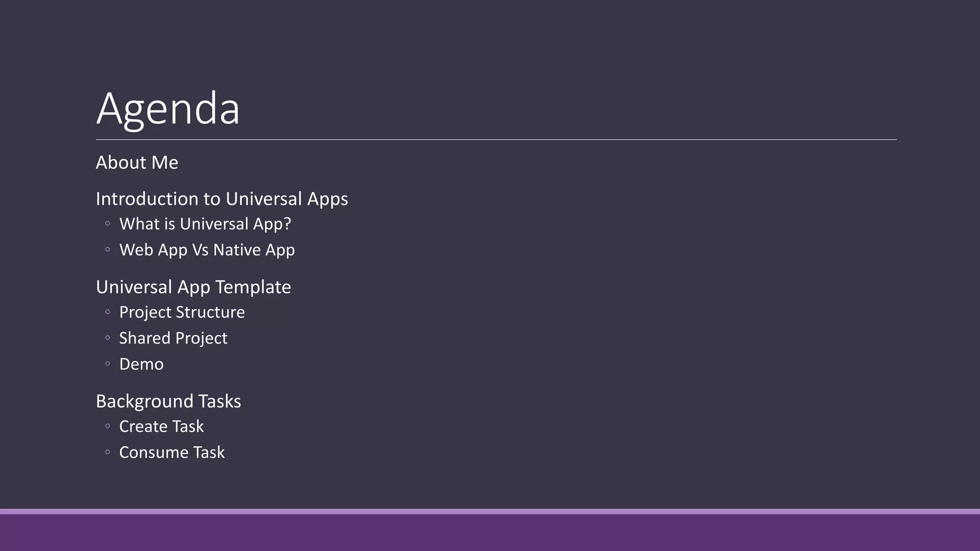The width and height of the screenshot is (980, 551).
Task: Click the Agenda slide title
Action: coord(167,109)
